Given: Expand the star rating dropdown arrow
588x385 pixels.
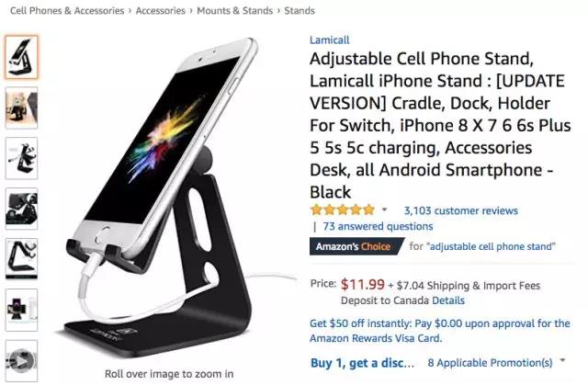Looking at the screenshot, I should pyautogui.click(x=384, y=209).
